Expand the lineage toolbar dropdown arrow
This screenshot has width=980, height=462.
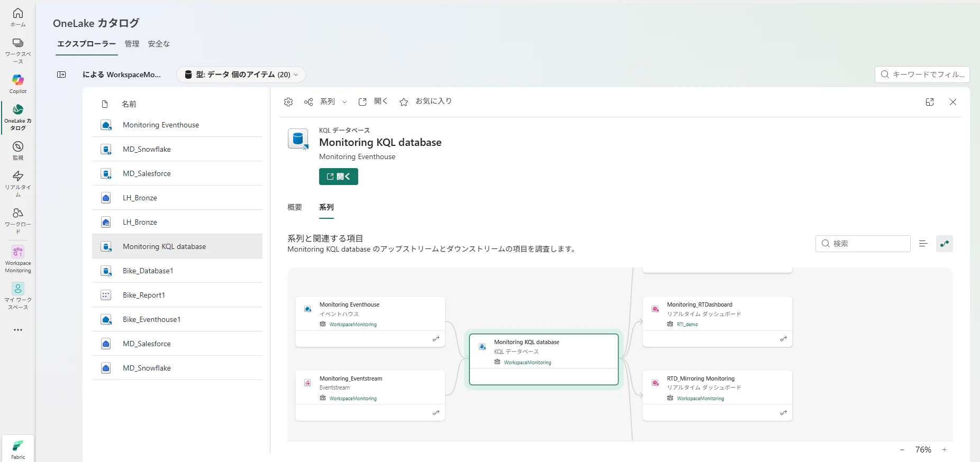[x=344, y=102]
